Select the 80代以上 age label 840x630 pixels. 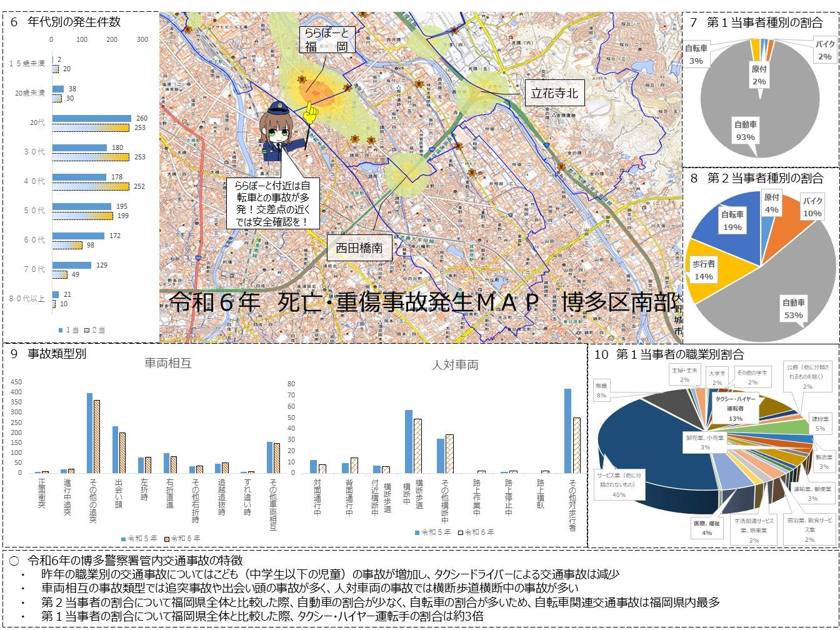[27, 299]
